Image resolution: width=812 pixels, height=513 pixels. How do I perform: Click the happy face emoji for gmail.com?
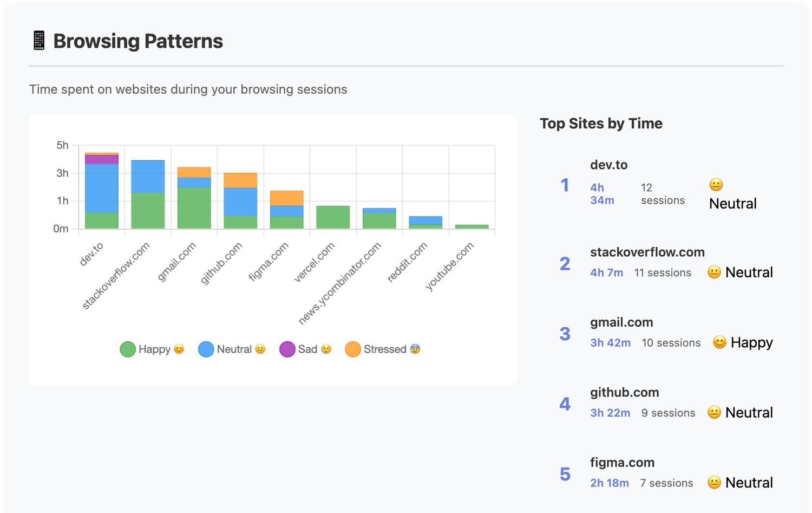click(x=719, y=342)
